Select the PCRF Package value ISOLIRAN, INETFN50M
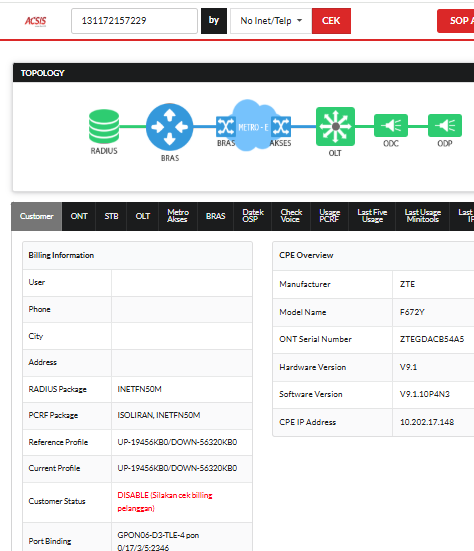 tap(159, 415)
